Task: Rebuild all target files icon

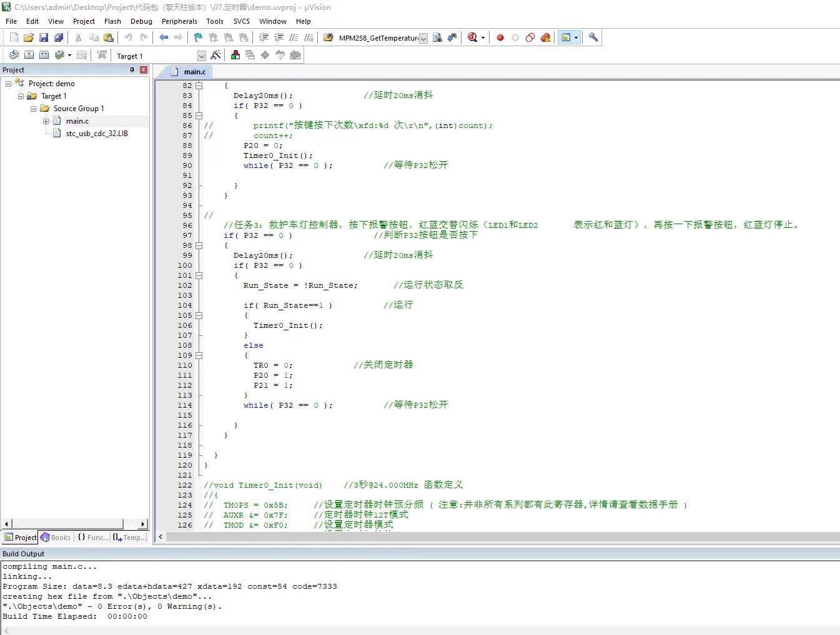Action: 44,55
